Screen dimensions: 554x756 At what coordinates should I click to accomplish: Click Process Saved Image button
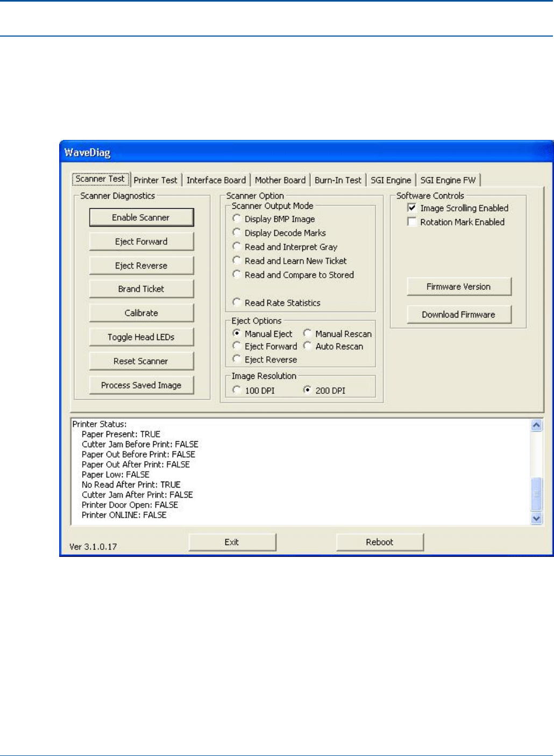point(141,385)
